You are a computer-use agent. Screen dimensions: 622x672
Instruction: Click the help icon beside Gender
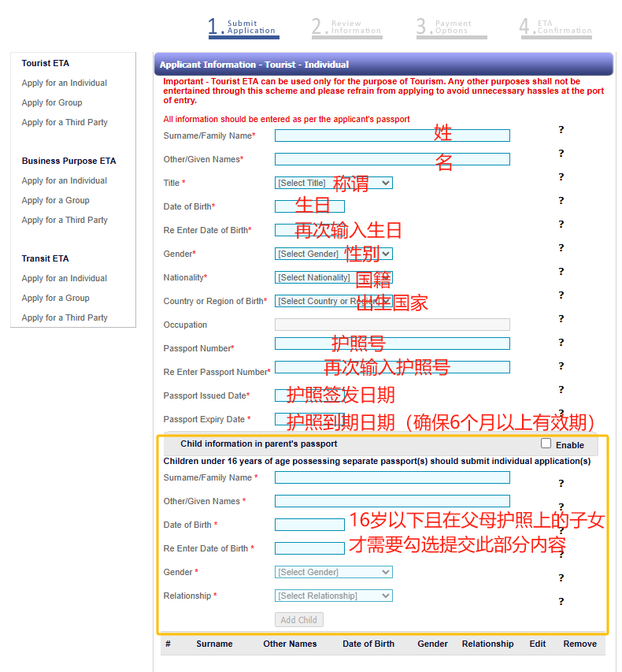(561, 248)
